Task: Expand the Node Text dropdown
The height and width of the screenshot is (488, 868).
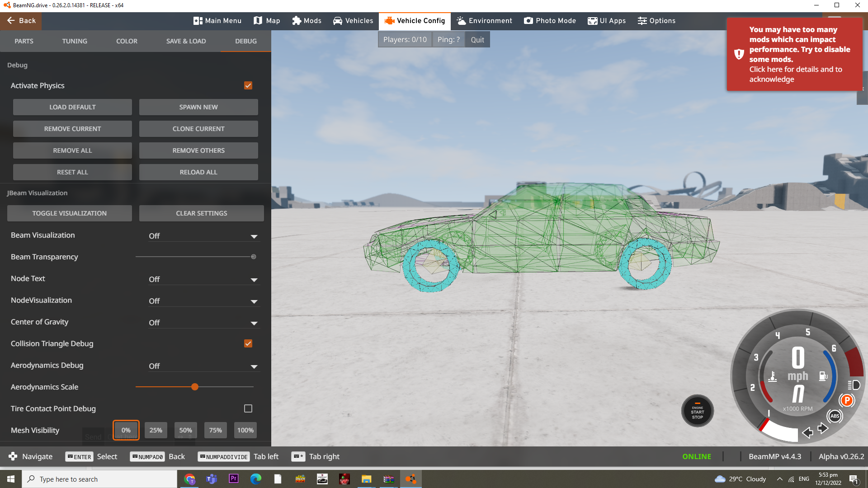Action: point(203,280)
